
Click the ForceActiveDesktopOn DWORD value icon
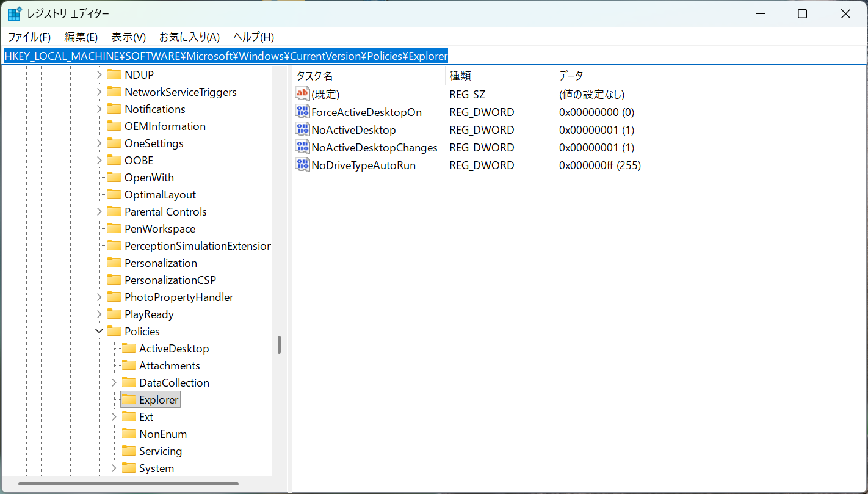click(303, 112)
